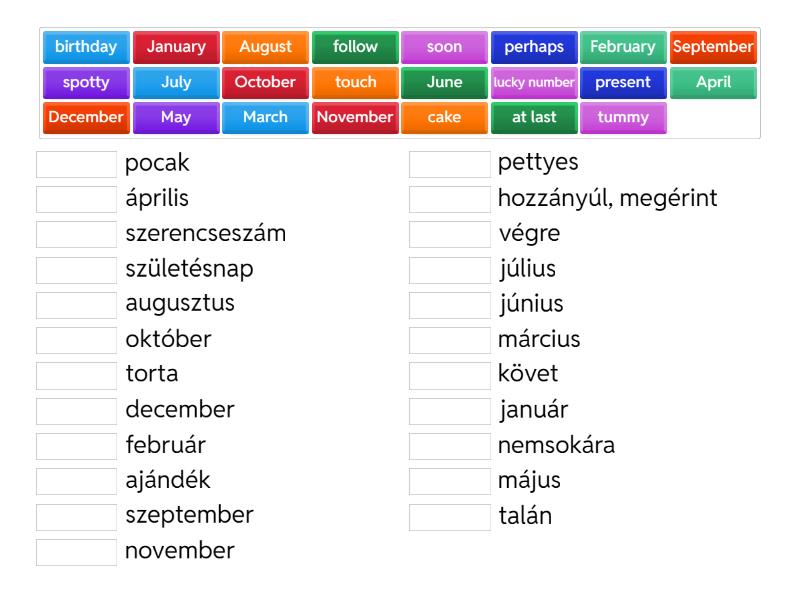This screenshot has height=600, width=800.
Task: Choose the 'lucky number' tile
Action: pos(534,82)
